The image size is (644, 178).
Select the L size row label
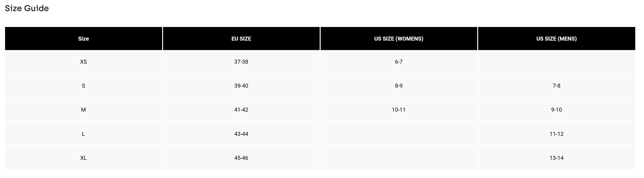point(84,134)
